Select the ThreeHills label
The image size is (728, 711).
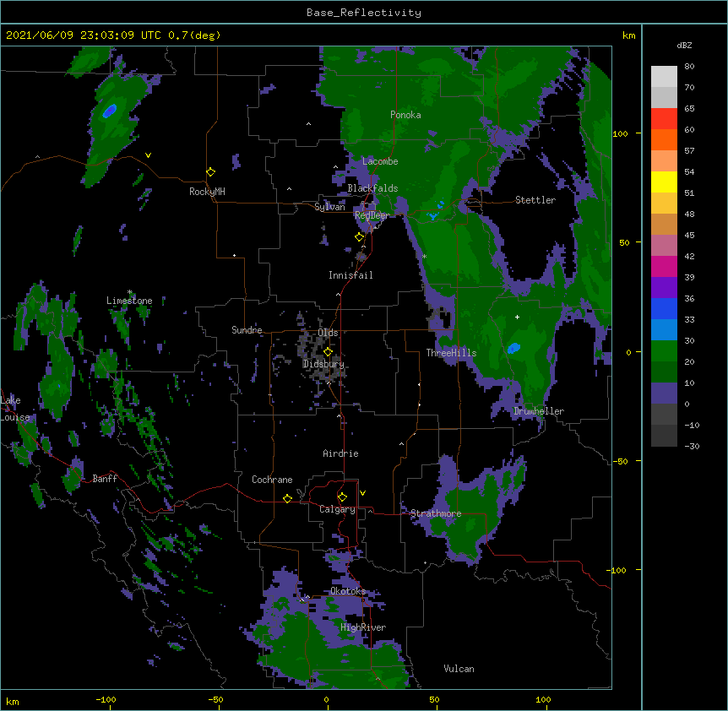pyautogui.click(x=451, y=353)
